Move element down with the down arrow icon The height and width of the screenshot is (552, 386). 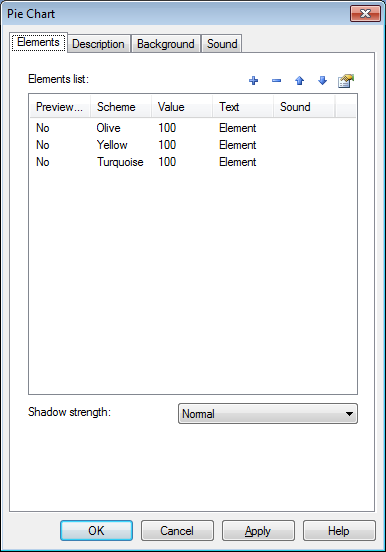pyautogui.click(x=322, y=81)
